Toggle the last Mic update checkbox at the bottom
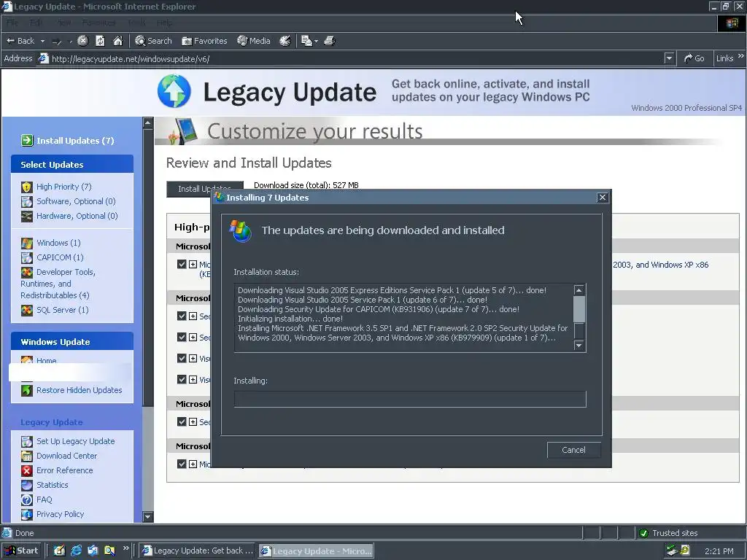747x560 pixels. pyautogui.click(x=182, y=464)
